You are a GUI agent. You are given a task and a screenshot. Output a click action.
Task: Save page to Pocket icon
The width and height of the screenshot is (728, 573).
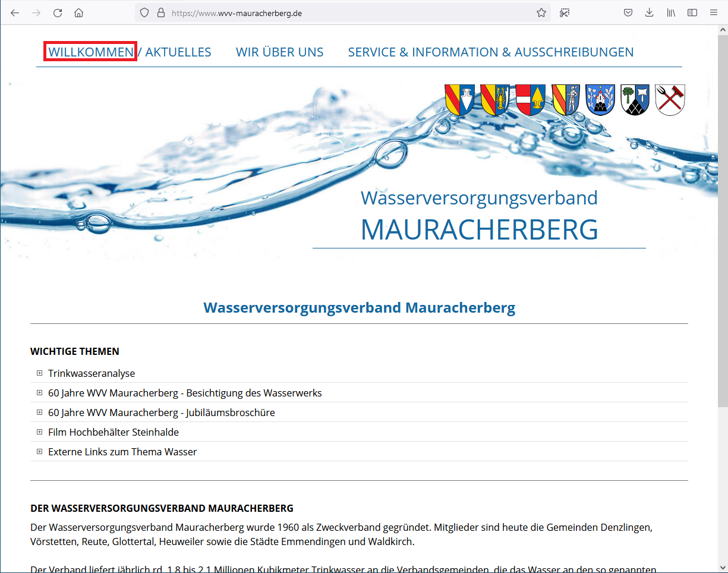pos(628,12)
